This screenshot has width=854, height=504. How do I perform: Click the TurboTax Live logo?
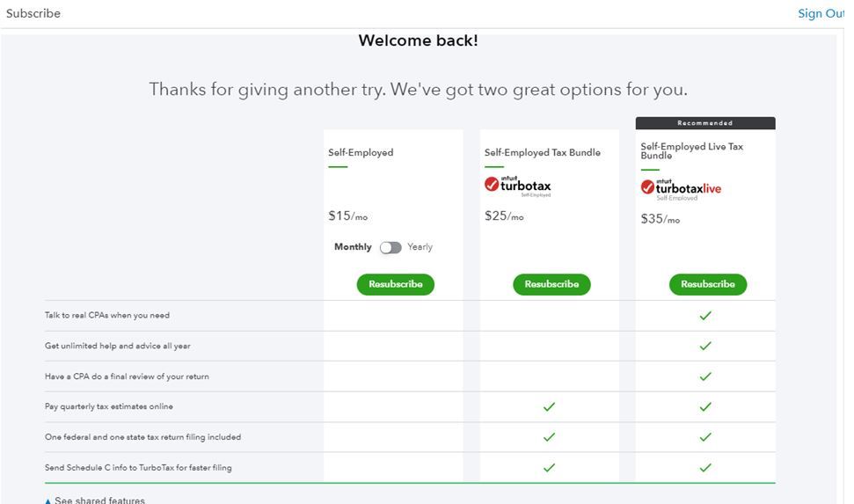coord(681,189)
